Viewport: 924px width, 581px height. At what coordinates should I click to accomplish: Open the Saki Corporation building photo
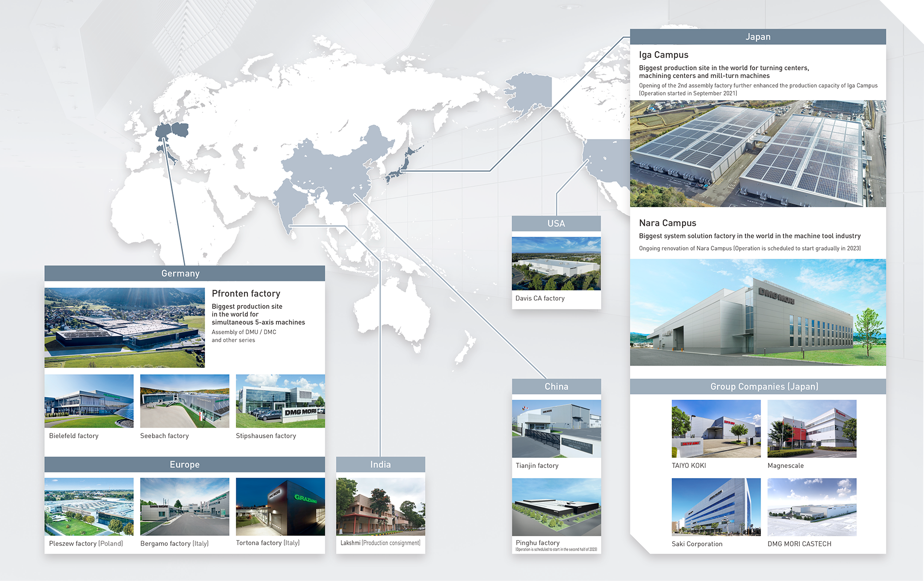click(716, 507)
